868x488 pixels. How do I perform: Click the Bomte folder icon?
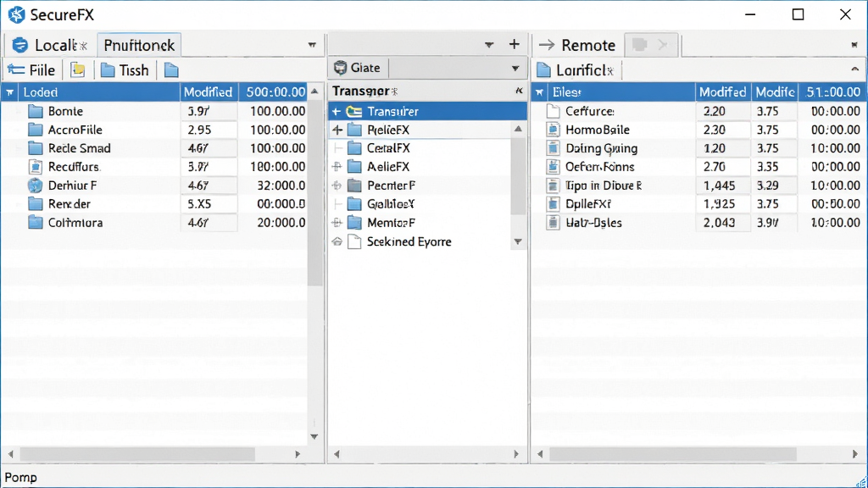(36, 111)
